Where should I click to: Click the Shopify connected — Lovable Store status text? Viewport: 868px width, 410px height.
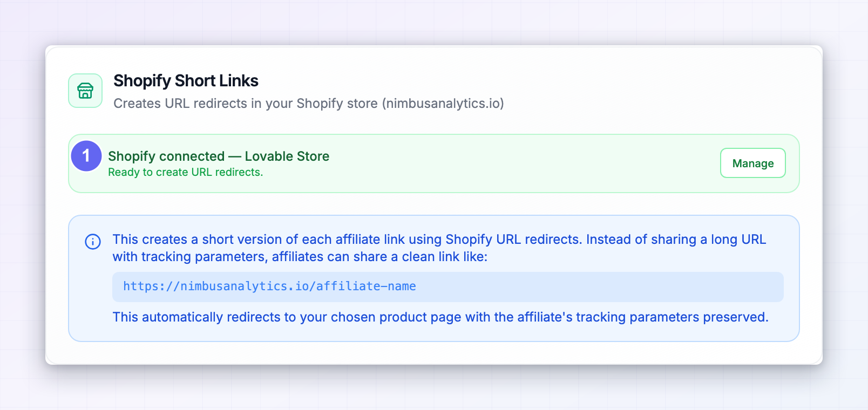pos(219,156)
